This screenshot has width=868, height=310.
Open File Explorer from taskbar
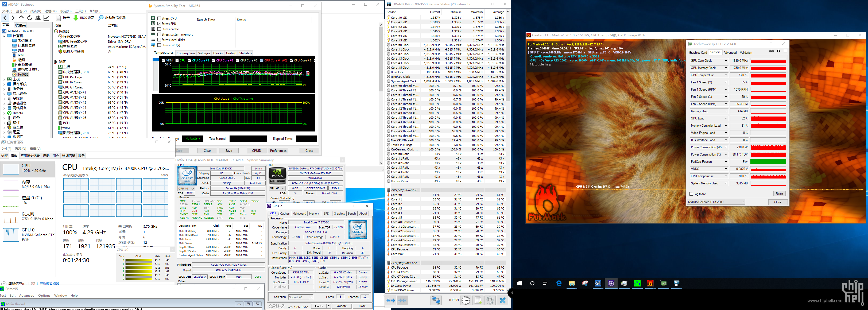point(572,283)
